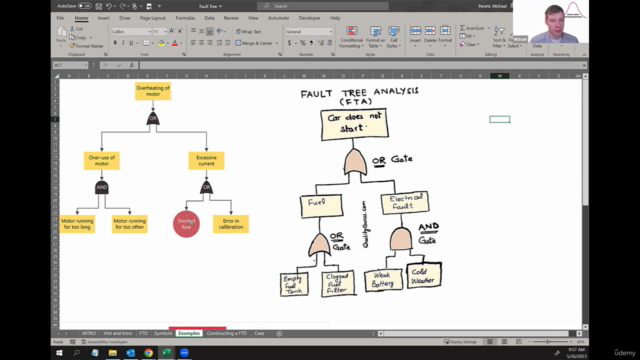640x360 pixels.
Task: Open the Review tab
Action: click(231, 18)
